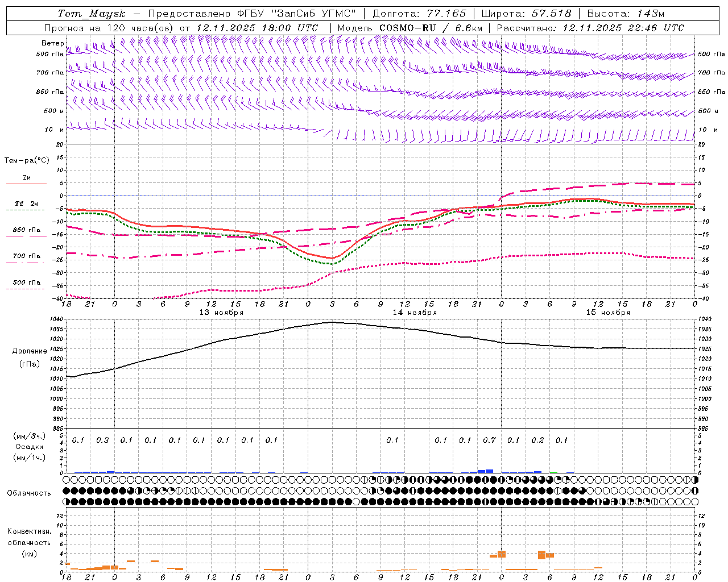This screenshot has width=728, height=582.
Task: Click the Конвективн. convective cloud label
Action: click(29, 531)
